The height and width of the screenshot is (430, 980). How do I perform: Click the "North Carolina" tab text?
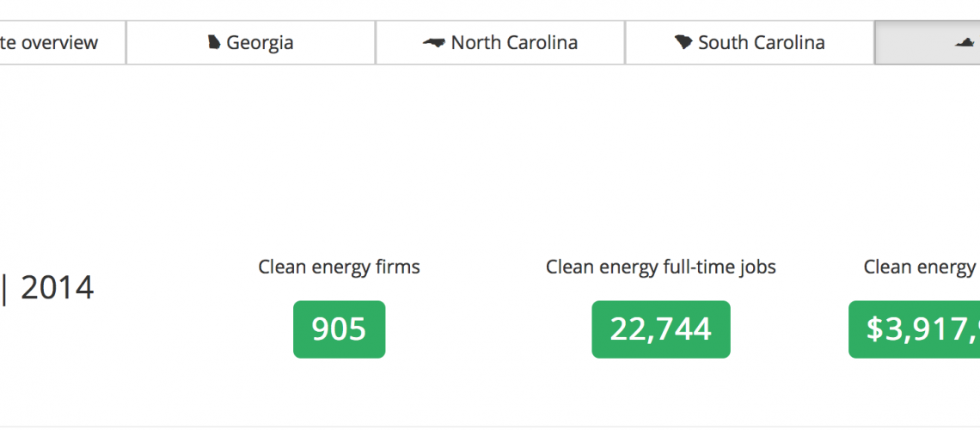[514, 42]
